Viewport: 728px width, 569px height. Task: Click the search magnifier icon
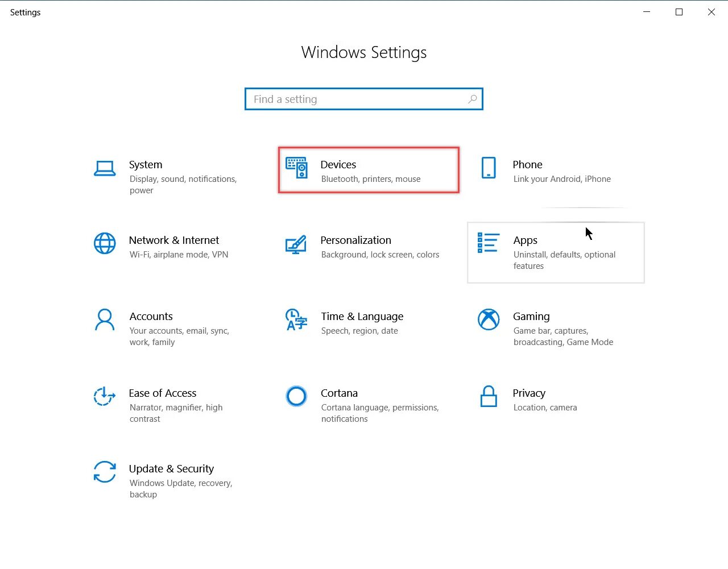pos(472,99)
